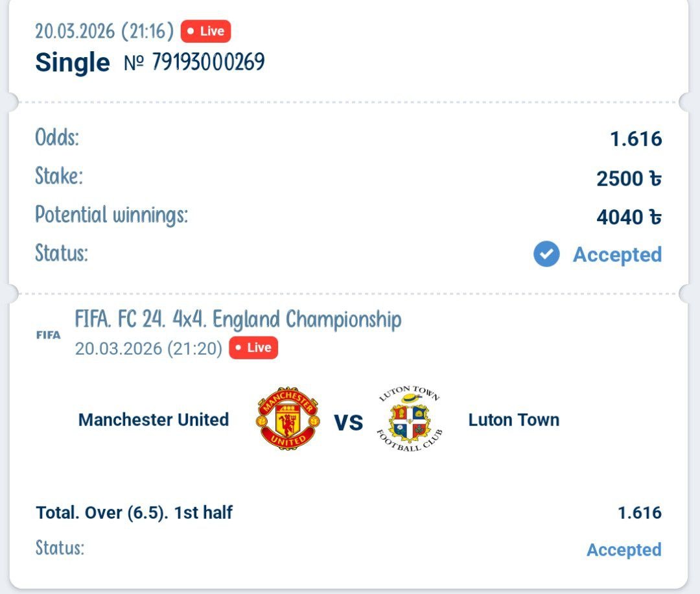Click the blue checkmark status icon
Viewport: 700px width, 594px height.
(546, 254)
